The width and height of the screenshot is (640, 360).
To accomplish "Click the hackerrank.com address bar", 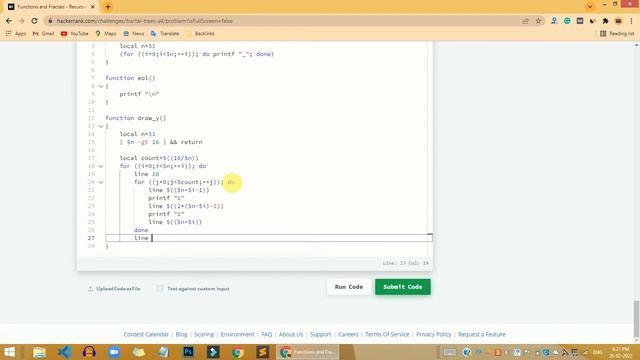I will tap(286, 21).
